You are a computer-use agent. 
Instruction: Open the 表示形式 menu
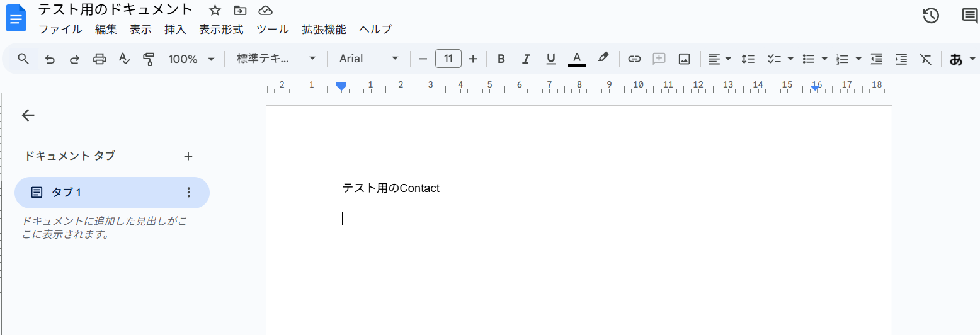(x=221, y=29)
